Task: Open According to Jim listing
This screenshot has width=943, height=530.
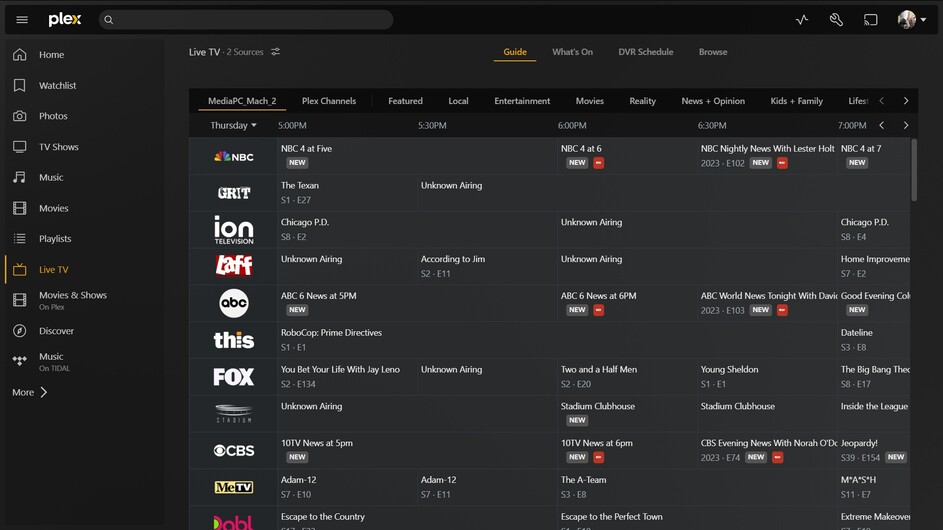Action: click(487, 266)
